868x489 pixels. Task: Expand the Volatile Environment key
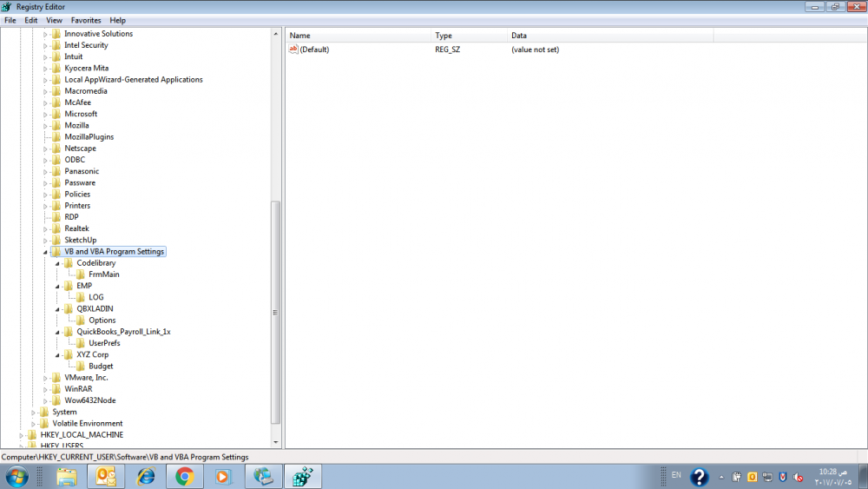(x=33, y=424)
